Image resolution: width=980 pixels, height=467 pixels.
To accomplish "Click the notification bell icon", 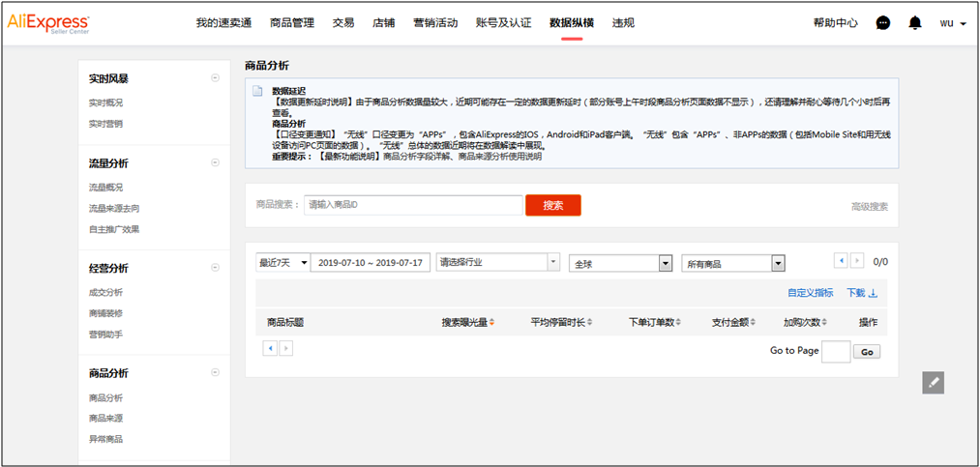I will (x=914, y=23).
